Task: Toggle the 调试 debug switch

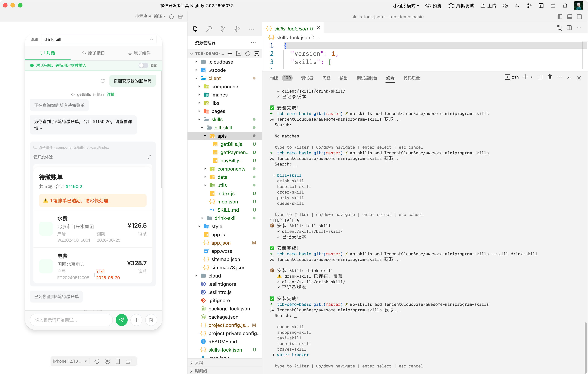Action: pyautogui.click(x=143, y=65)
